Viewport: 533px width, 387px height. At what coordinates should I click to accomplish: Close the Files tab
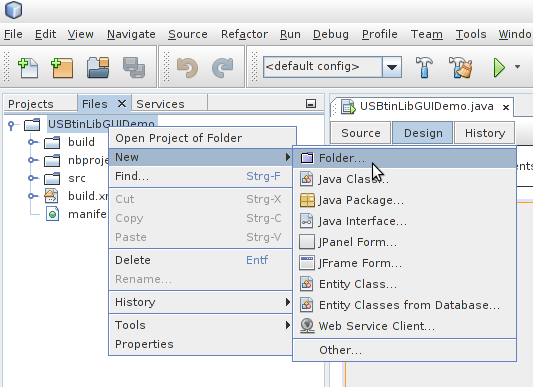tap(122, 103)
